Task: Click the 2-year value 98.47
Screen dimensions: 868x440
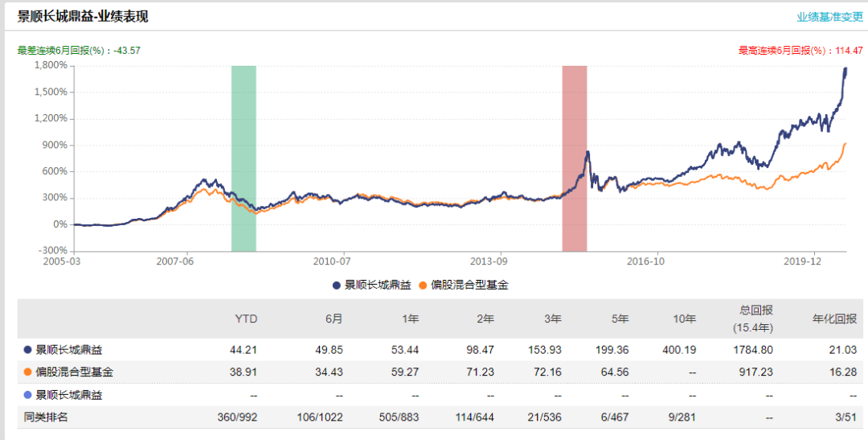Action: click(480, 350)
